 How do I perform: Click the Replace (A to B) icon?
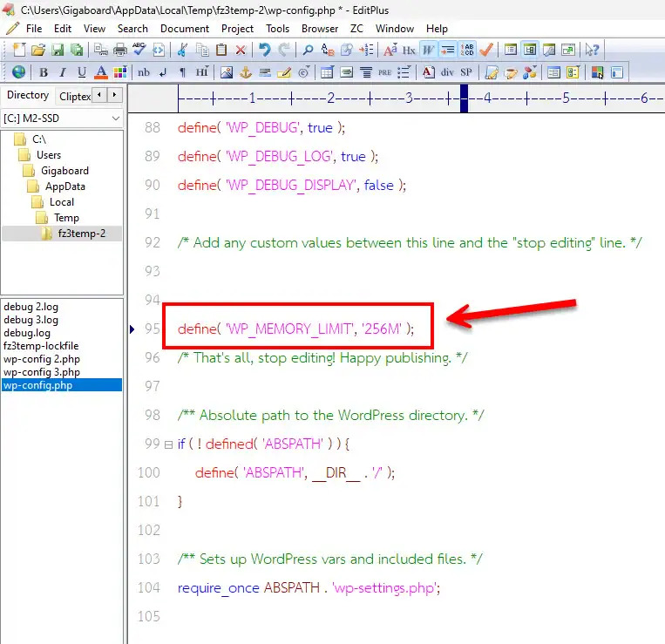point(328,50)
